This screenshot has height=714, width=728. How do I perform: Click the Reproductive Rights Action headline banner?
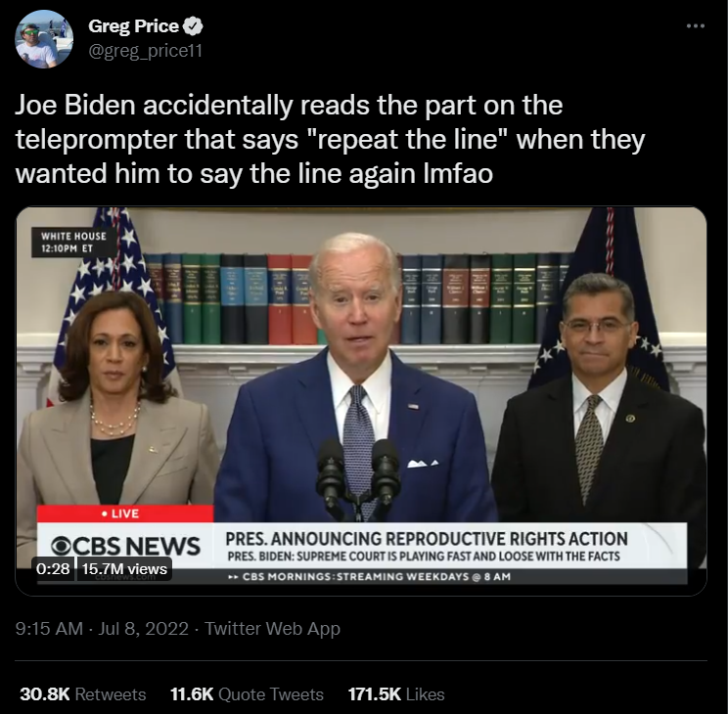point(427,539)
